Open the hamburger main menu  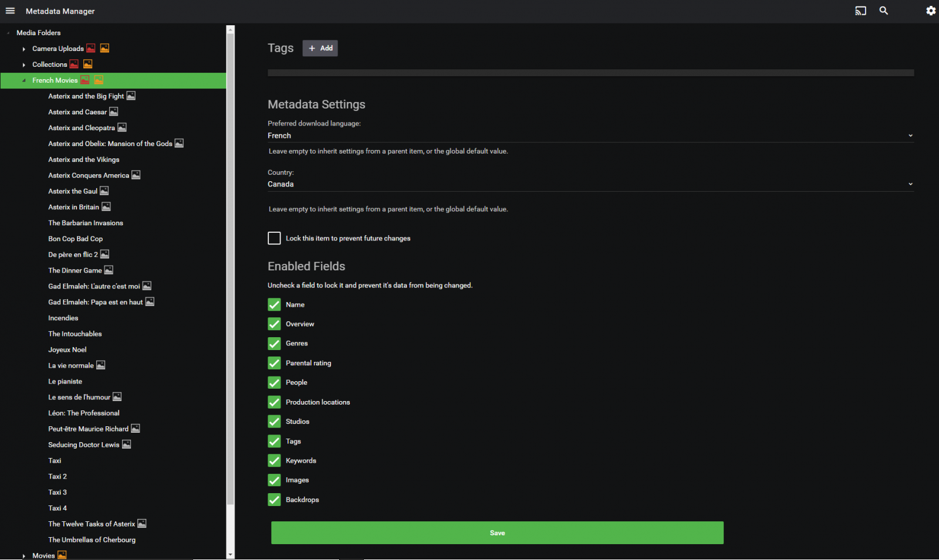(x=10, y=11)
